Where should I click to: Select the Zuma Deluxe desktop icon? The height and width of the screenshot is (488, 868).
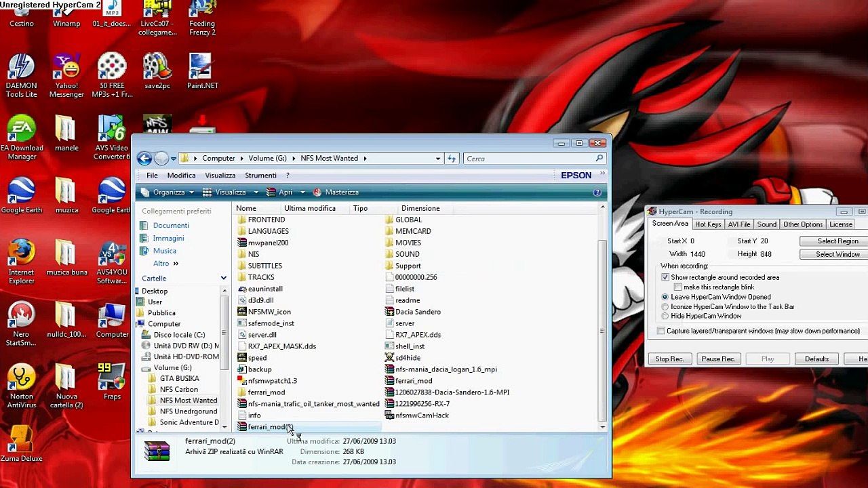point(21,445)
